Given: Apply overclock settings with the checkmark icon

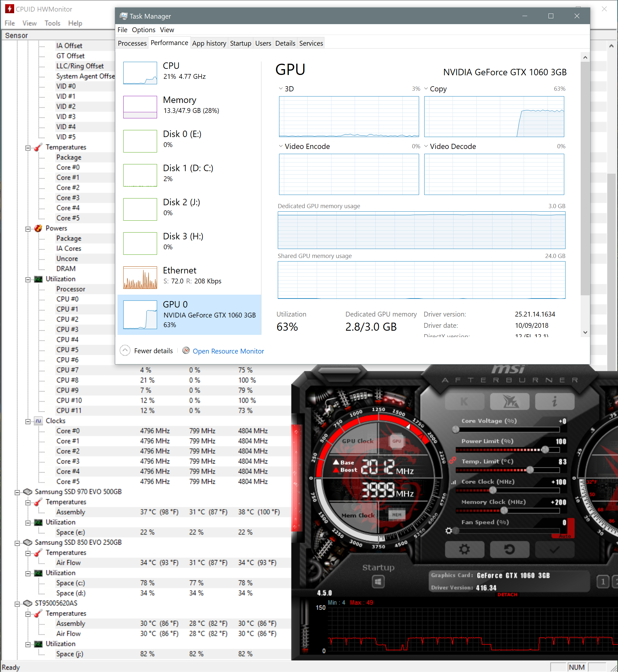Looking at the screenshot, I should click(x=555, y=549).
